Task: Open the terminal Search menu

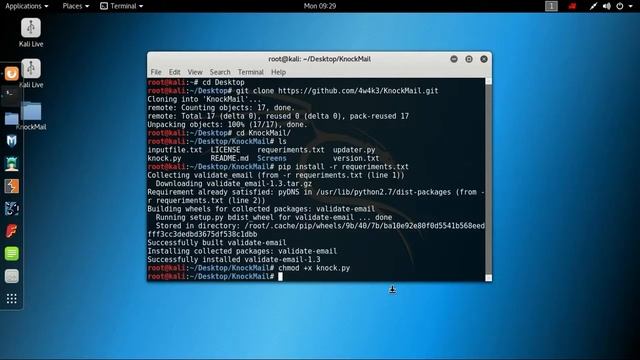Action: [x=220, y=72]
